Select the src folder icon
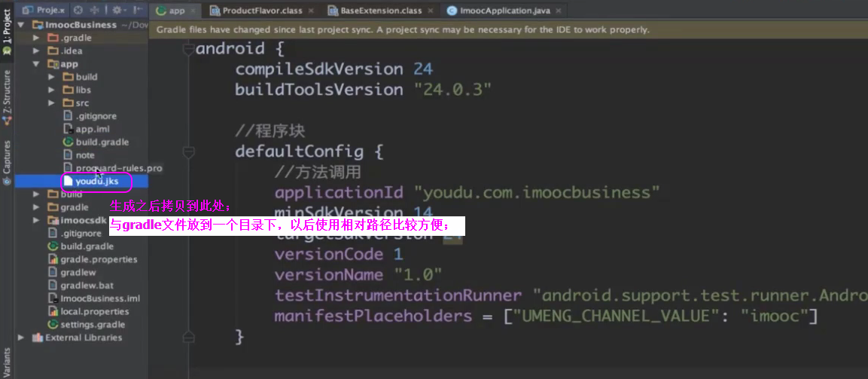The image size is (868, 379). (x=68, y=103)
